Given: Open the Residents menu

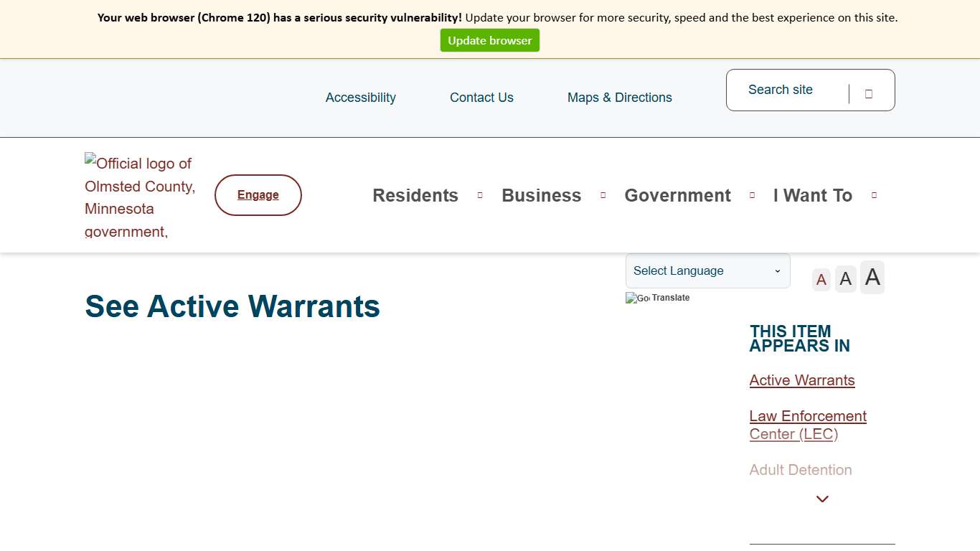Looking at the screenshot, I should pyautogui.click(x=415, y=194).
